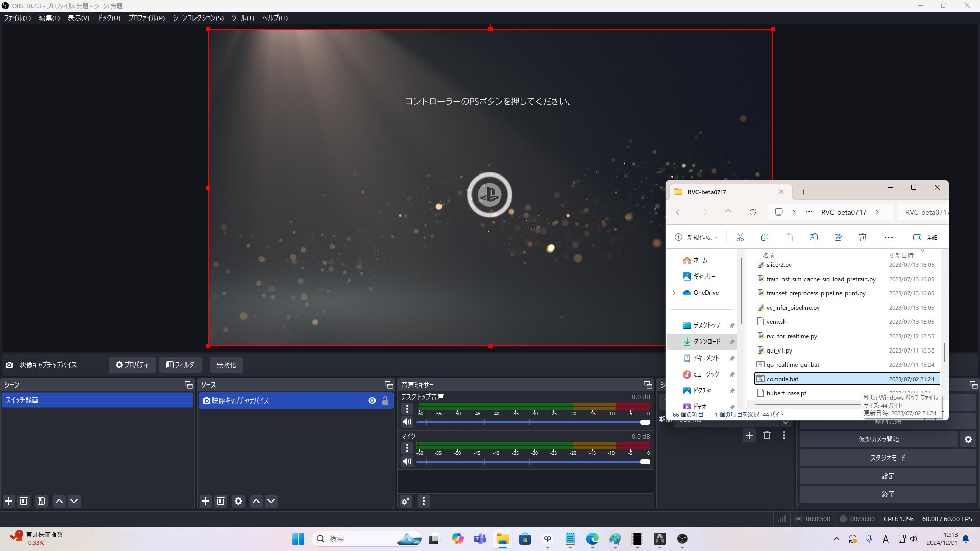
Task: Open advanced audio properties gears icon
Action: point(406,501)
